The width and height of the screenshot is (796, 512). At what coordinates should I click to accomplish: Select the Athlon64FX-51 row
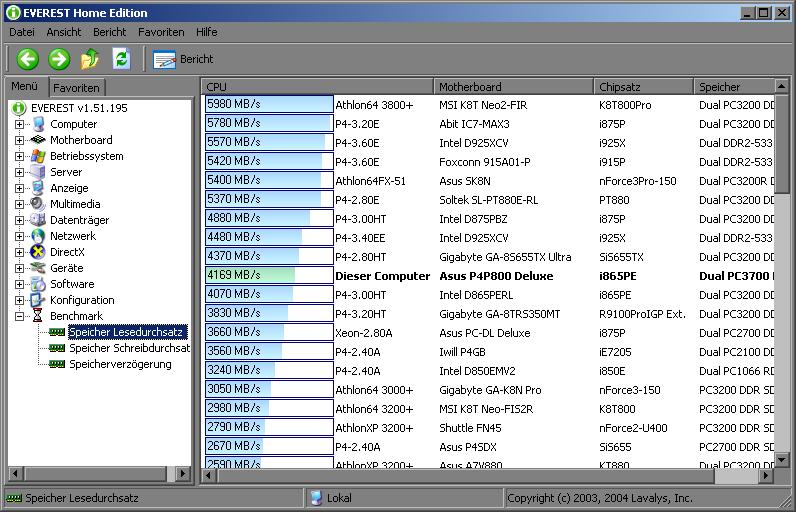pos(490,181)
